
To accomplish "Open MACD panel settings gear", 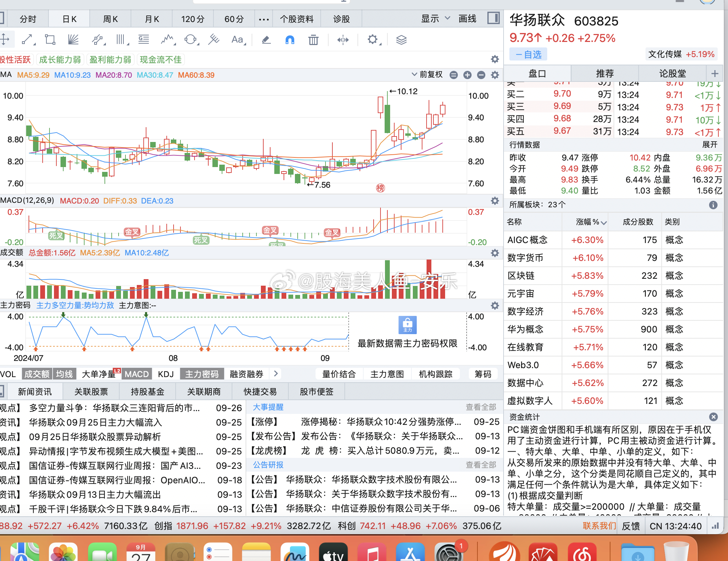I will [495, 201].
